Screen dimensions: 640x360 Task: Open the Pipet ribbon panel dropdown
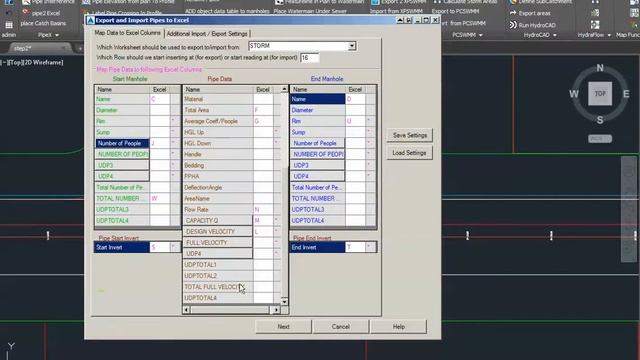57,35
